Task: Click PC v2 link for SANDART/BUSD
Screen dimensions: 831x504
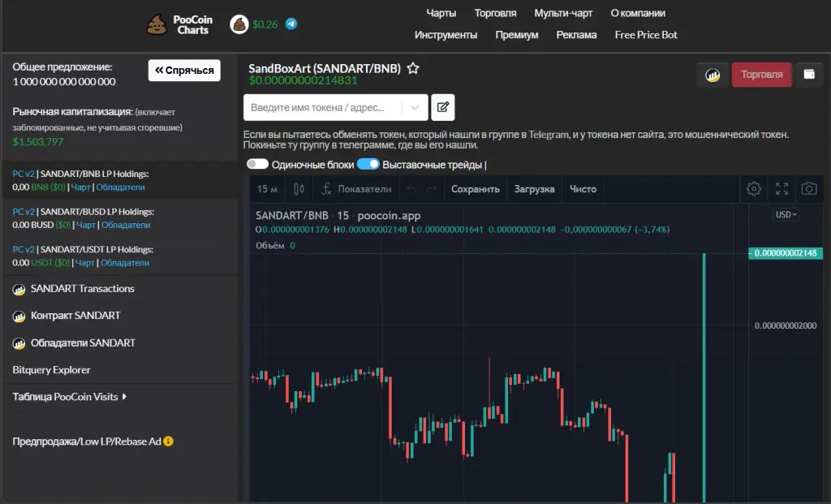Action: pyautogui.click(x=24, y=212)
